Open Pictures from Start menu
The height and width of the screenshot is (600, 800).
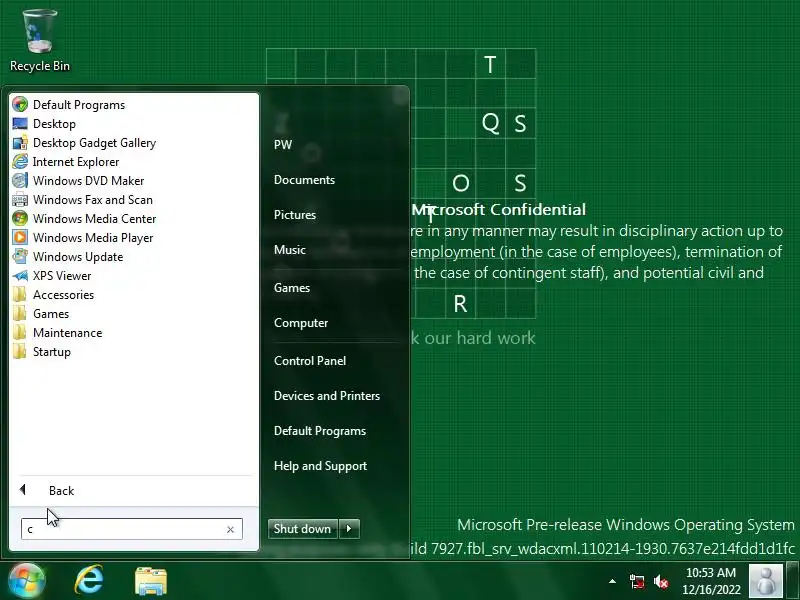coord(295,215)
